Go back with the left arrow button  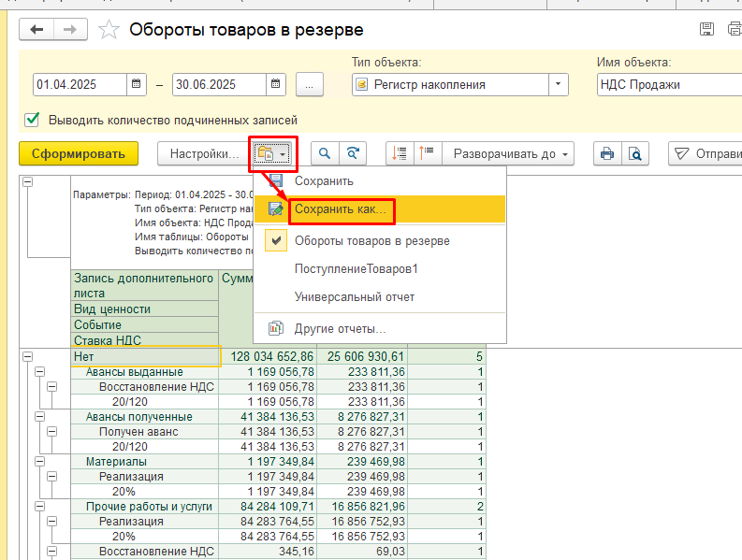click(x=36, y=29)
